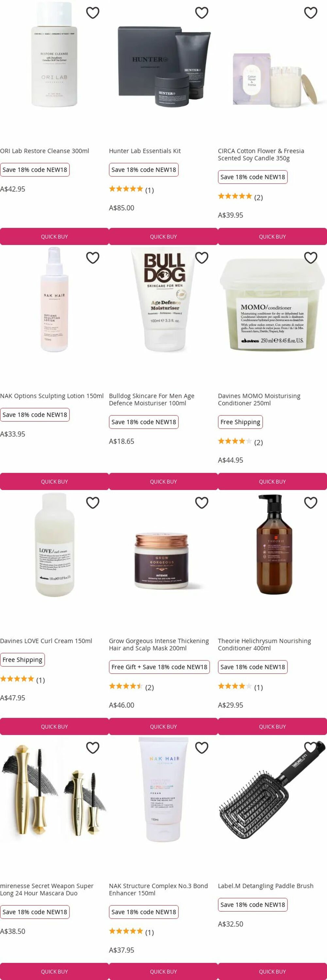Open Label.M Detangling Paddle Brush product link

(x=265, y=886)
